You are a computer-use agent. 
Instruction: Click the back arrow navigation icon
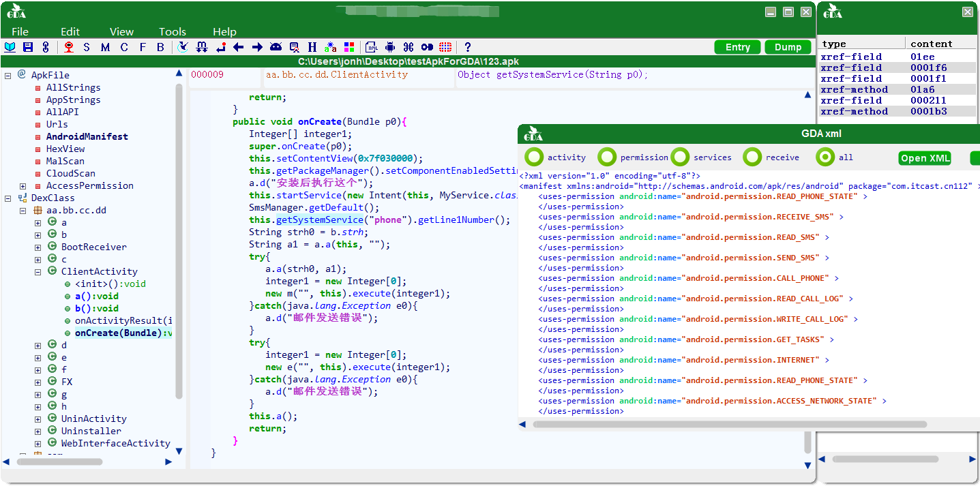238,47
